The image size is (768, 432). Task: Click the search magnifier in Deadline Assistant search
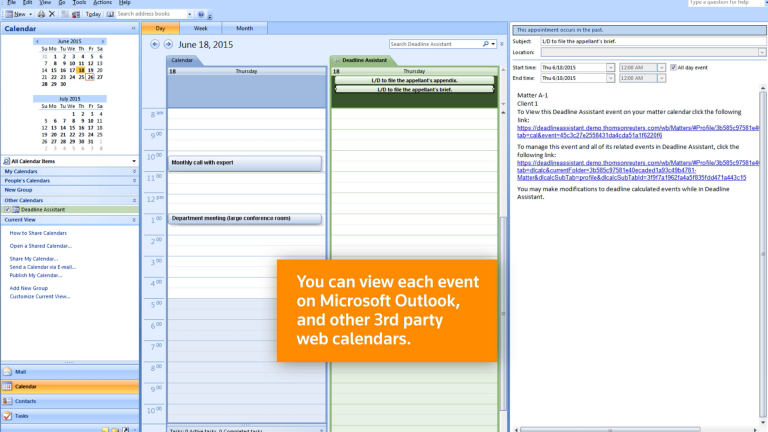(485, 44)
